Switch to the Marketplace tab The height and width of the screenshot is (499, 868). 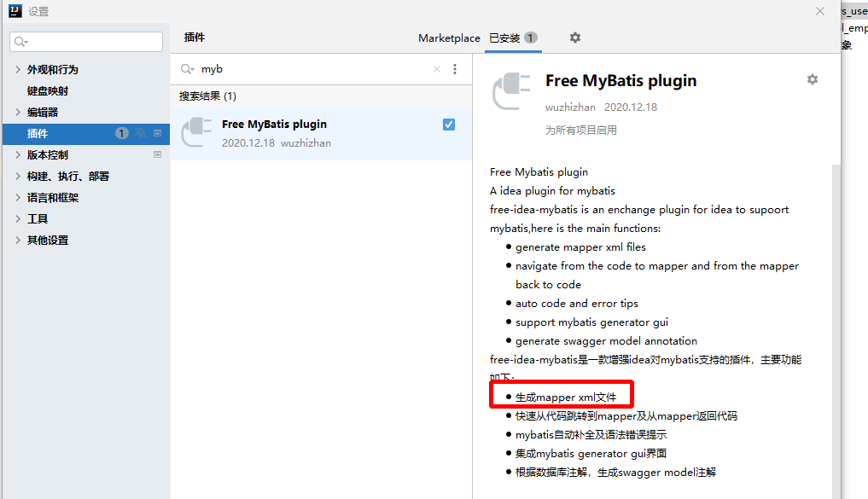(x=449, y=38)
